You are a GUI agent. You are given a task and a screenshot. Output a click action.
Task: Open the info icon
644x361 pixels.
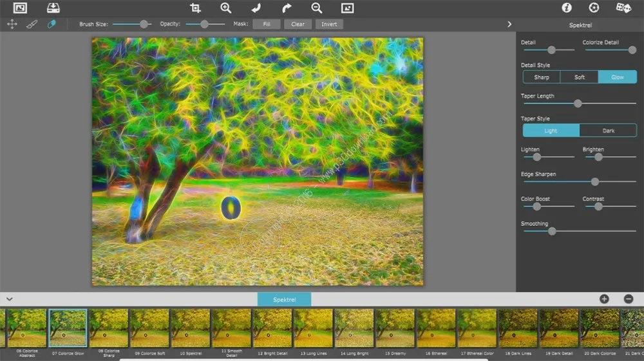pyautogui.click(x=567, y=8)
